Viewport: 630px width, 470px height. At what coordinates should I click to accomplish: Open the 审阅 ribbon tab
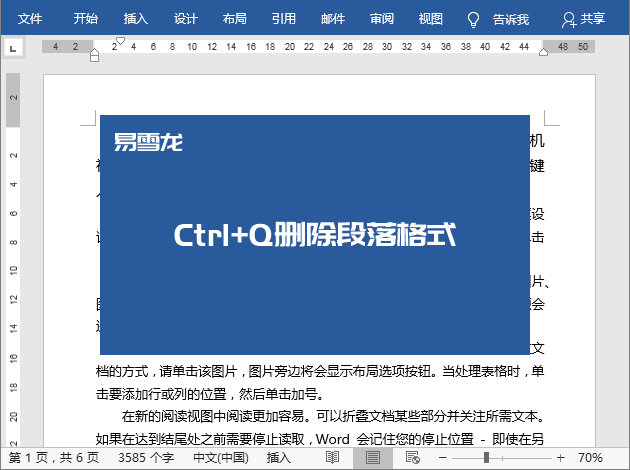click(382, 18)
